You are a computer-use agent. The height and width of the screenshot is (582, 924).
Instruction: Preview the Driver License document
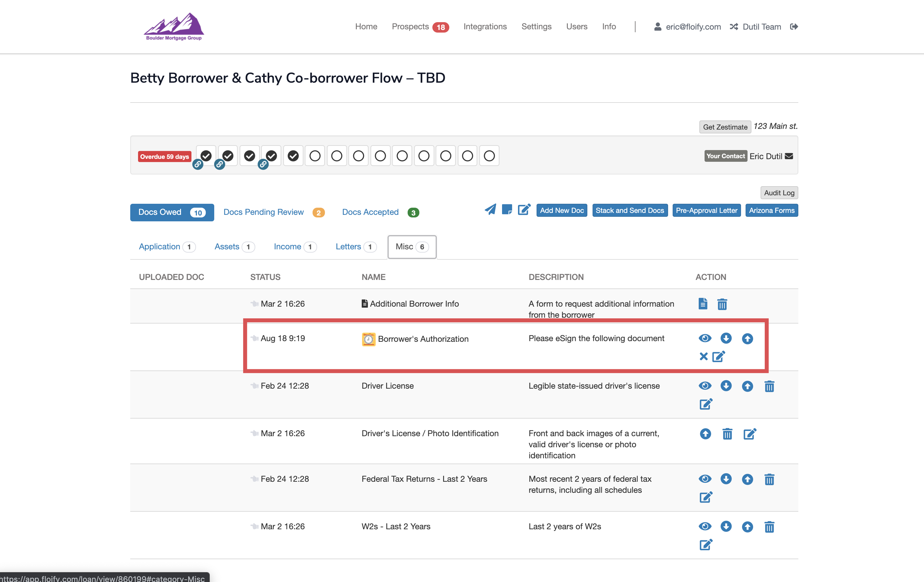coord(705,386)
